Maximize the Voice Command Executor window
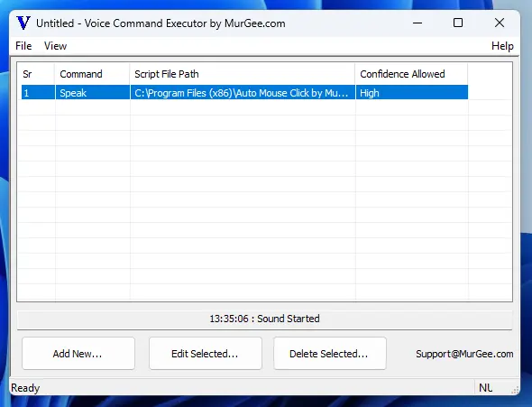This screenshot has height=407, width=532. click(x=458, y=23)
